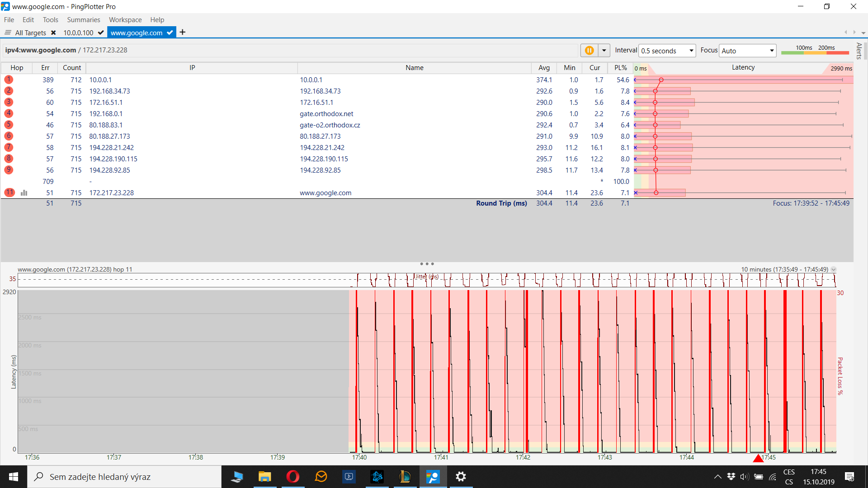The height and width of the screenshot is (488, 868).
Task: Toggle the www.google.com tab checkmark
Action: (170, 33)
